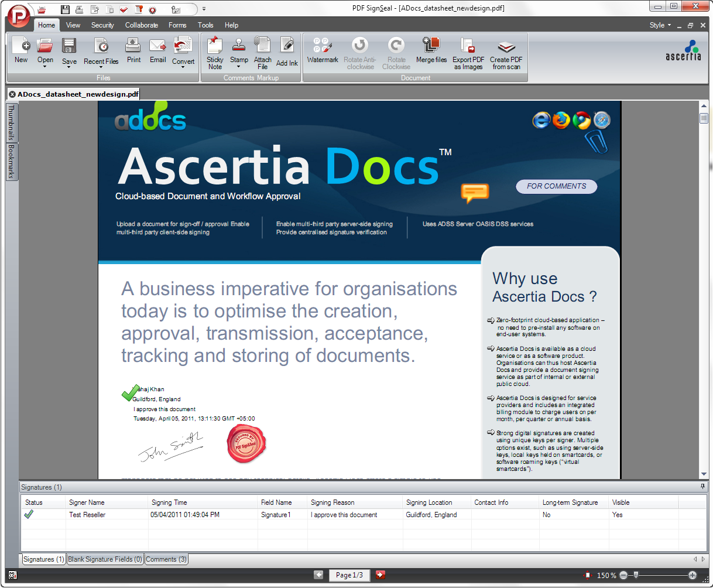Viewport: 713px width, 588px height.
Task: Select the Stamp tool
Action: click(x=239, y=49)
